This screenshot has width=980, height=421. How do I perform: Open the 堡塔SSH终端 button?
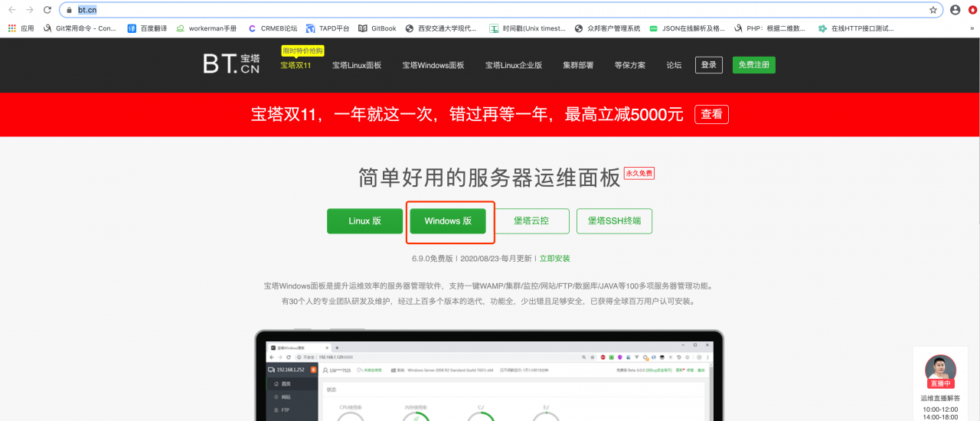(615, 221)
